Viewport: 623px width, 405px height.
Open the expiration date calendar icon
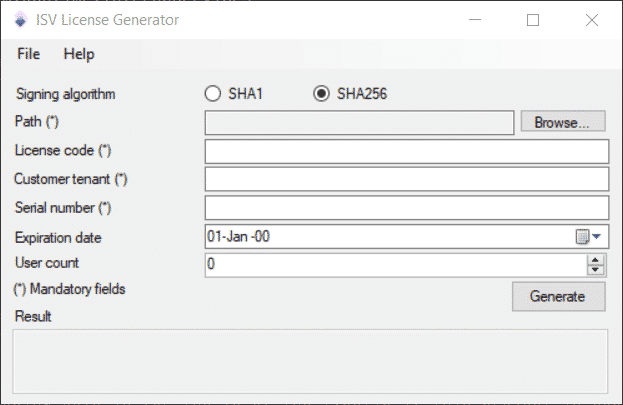click(x=582, y=236)
